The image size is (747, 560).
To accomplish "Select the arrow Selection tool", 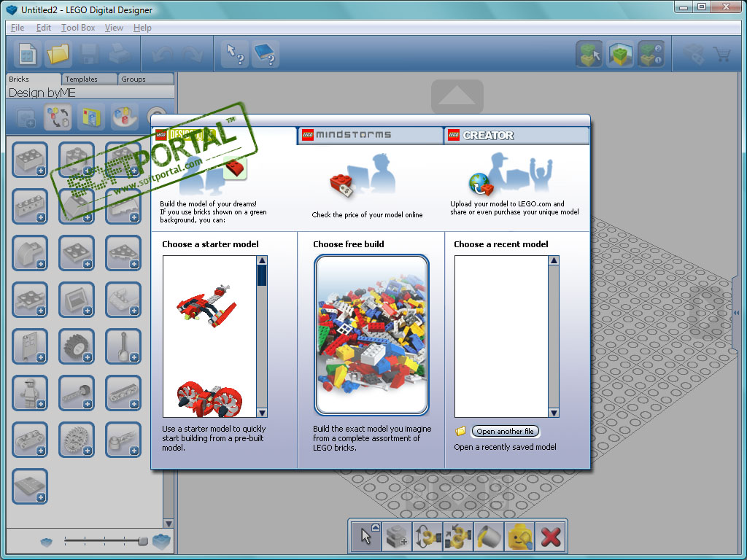I will point(366,536).
